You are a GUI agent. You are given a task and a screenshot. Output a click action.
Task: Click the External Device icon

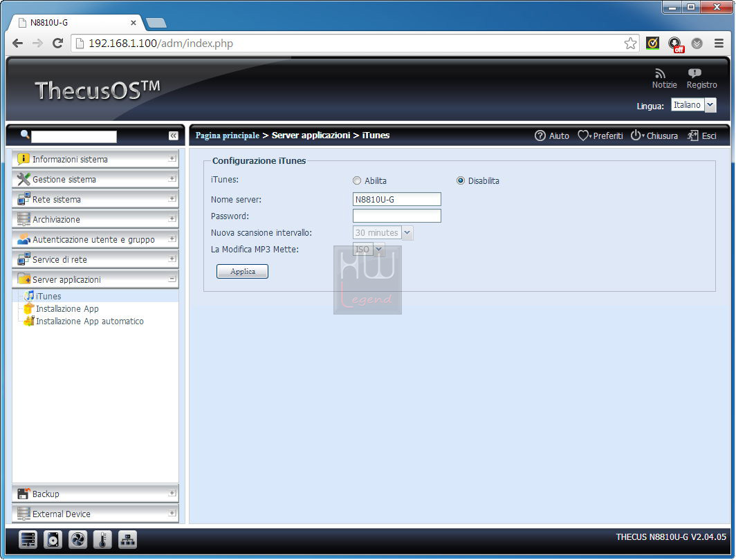(x=23, y=514)
